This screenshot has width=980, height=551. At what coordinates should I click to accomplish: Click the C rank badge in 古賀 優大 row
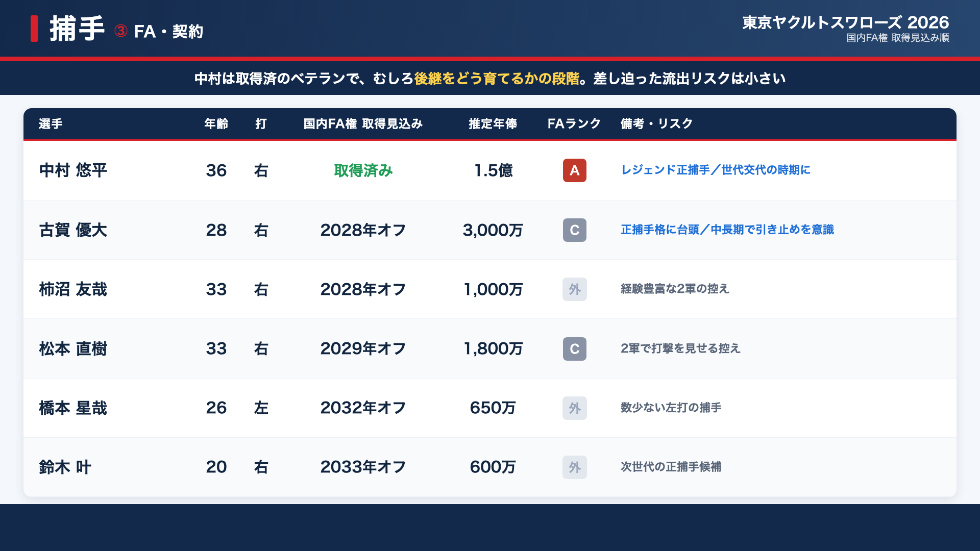click(x=574, y=230)
